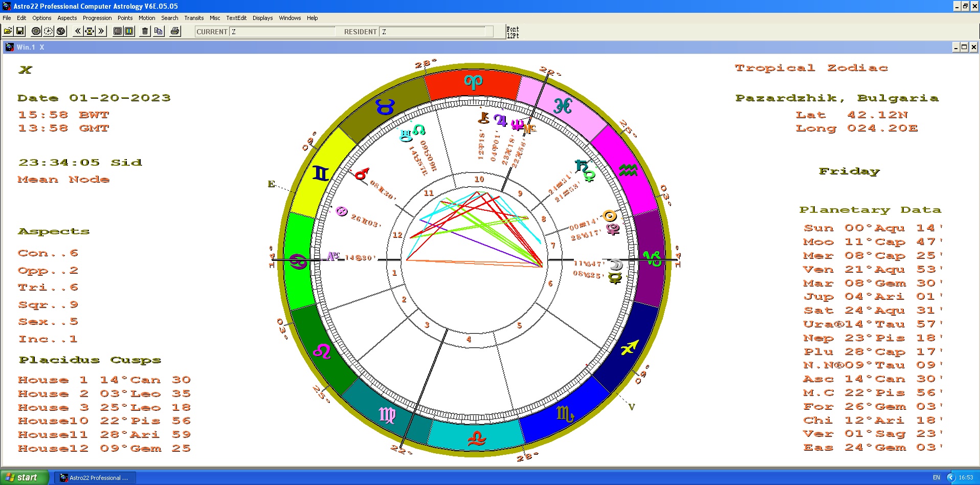The image size is (980, 485).
Task: Click the hourglass time icon
Action: [90, 31]
